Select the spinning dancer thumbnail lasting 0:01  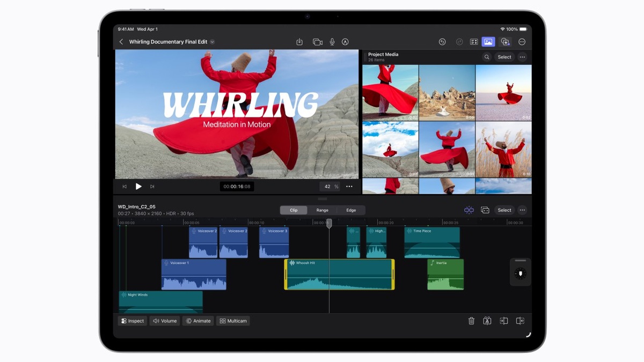point(447,150)
